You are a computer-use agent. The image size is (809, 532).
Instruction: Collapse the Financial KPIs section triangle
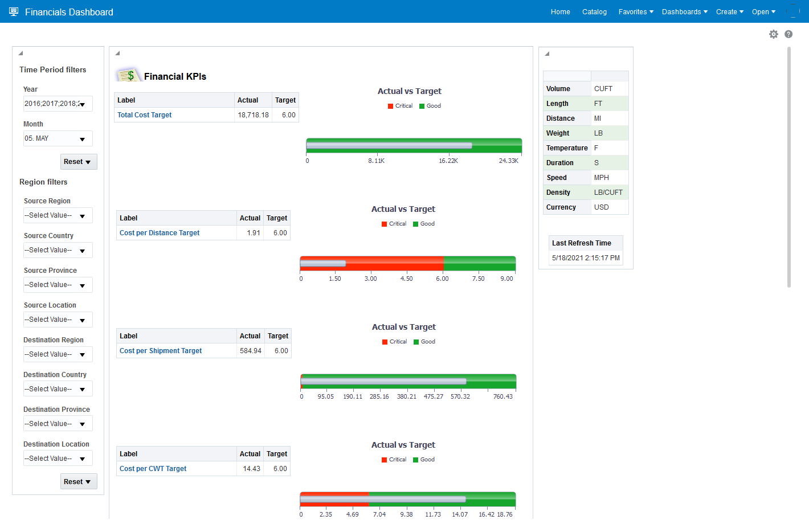[x=117, y=54]
